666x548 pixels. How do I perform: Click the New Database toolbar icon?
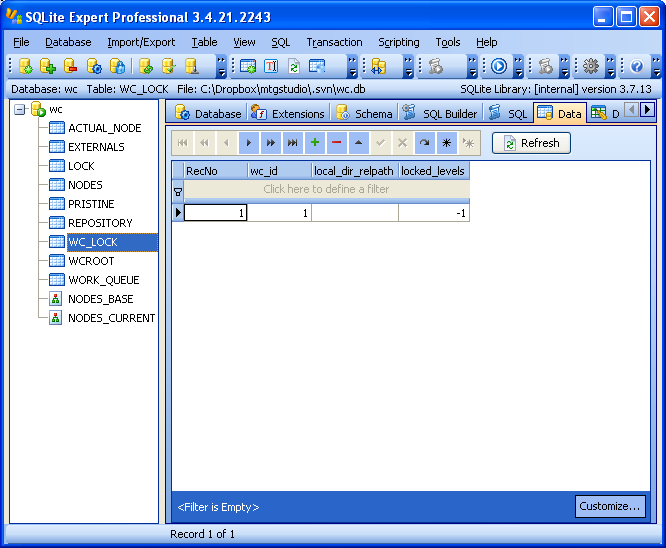coord(25,66)
